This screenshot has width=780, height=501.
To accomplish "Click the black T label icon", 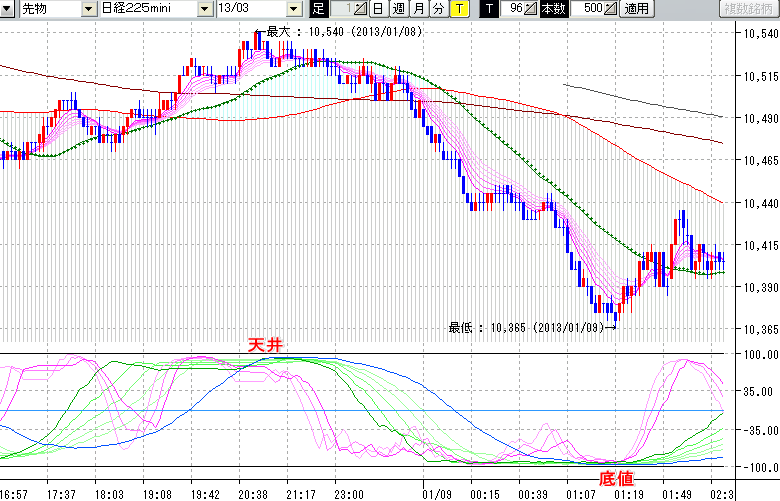I will [x=489, y=9].
